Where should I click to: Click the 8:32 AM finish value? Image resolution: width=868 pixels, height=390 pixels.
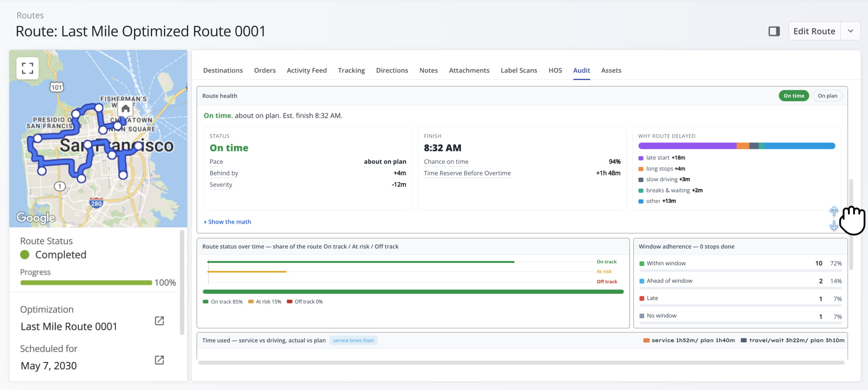point(442,148)
